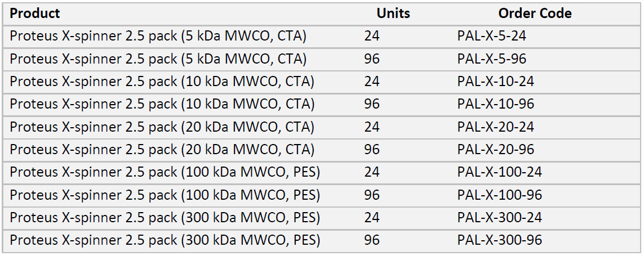Image resolution: width=644 pixels, height=256 pixels.
Task: Click product name in the PAL-X-5-24 row
Action: point(158,36)
